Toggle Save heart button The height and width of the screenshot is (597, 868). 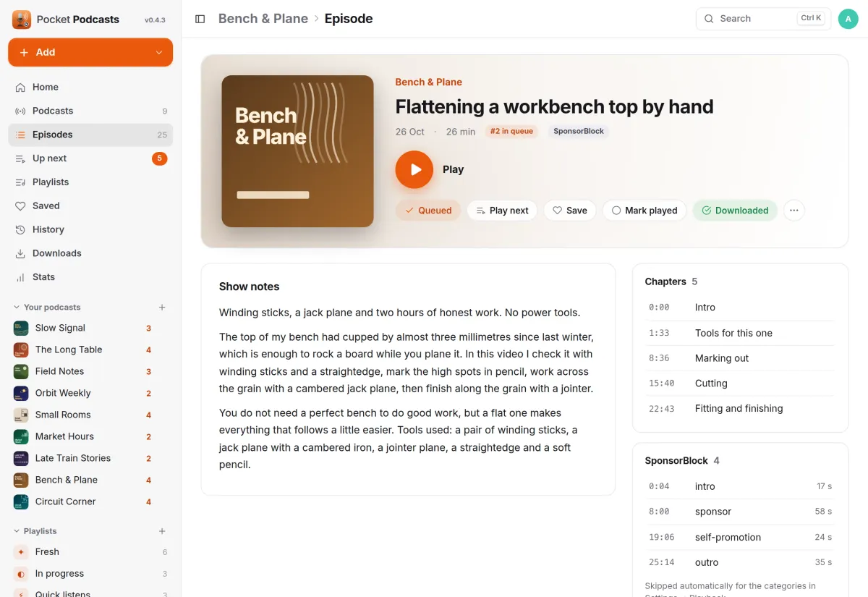pos(570,211)
